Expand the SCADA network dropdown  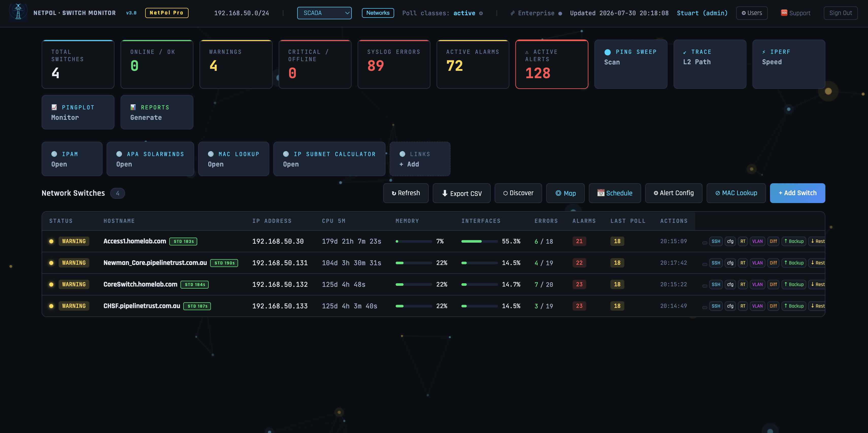pyautogui.click(x=324, y=13)
